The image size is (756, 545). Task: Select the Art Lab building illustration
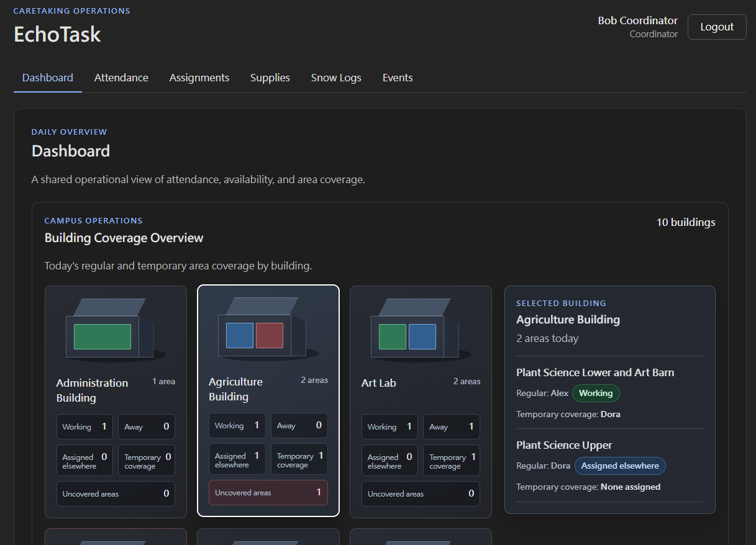point(421,330)
